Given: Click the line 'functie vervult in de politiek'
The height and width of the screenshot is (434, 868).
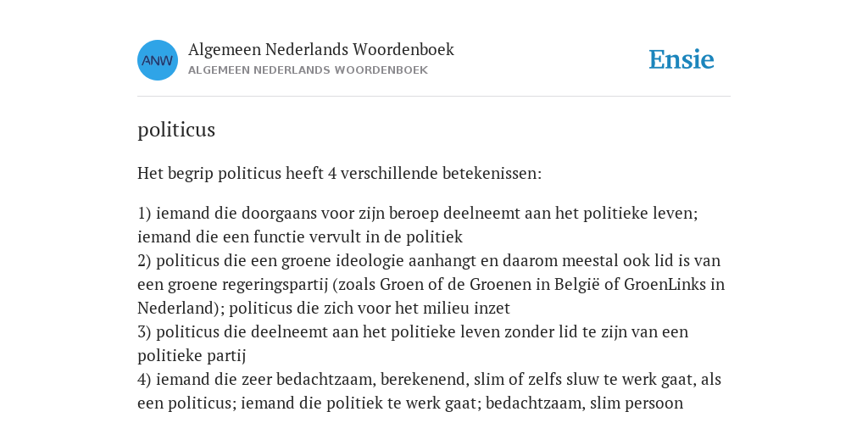Looking at the screenshot, I should tap(358, 237).
